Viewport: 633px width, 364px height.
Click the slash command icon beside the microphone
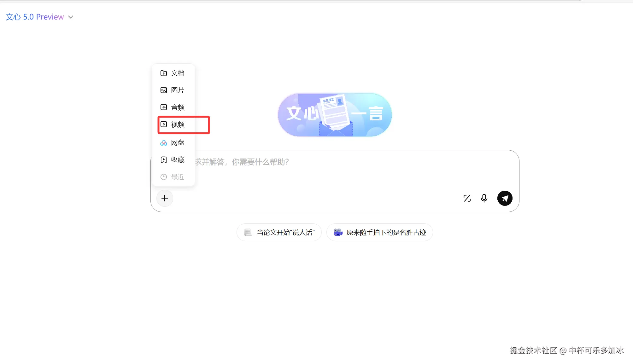(x=467, y=198)
